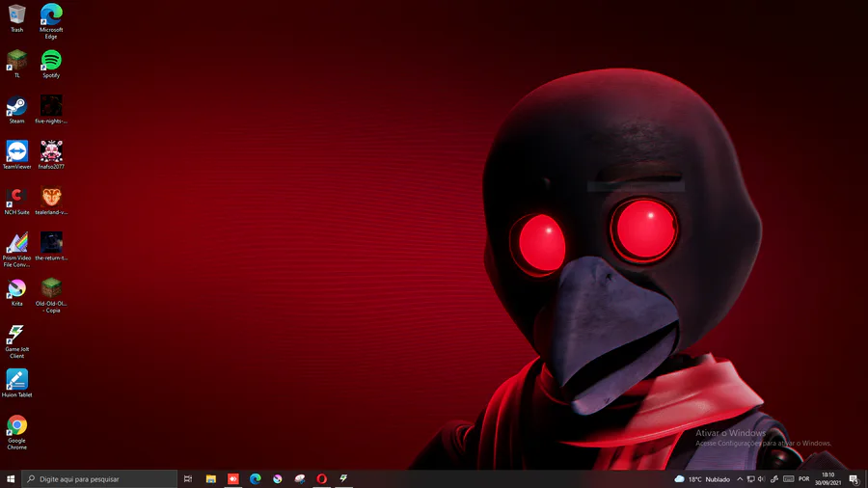
Task: Open the Trash desktop icon
Action: tap(16, 17)
